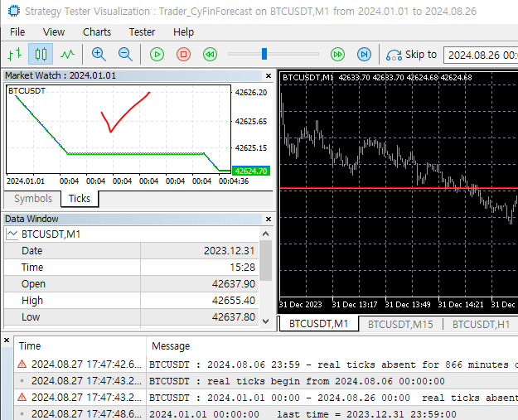Click the Data Window scrollbar thumb
This screenshot has width=518, height=420.
click(x=265, y=260)
